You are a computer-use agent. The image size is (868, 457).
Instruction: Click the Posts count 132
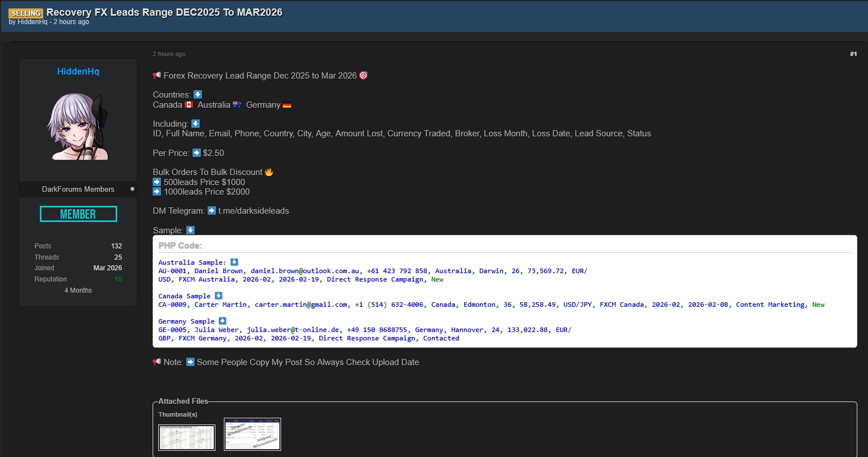pyautogui.click(x=117, y=246)
